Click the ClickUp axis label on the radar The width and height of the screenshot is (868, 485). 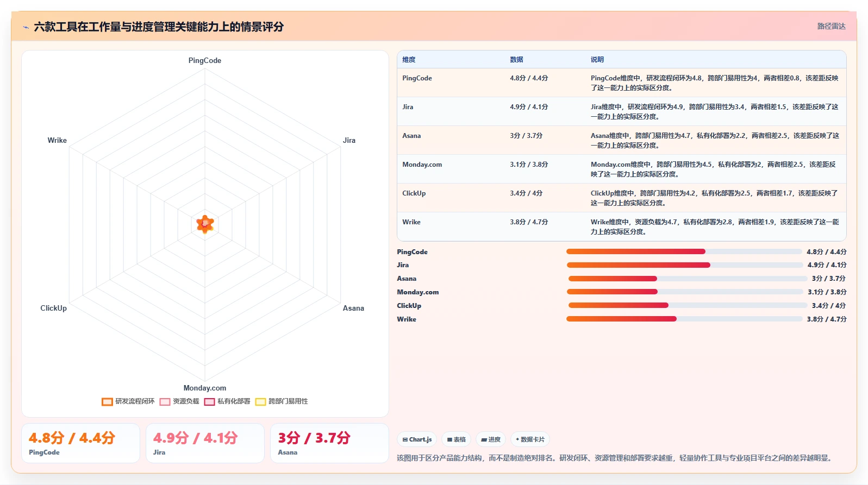coord(53,308)
